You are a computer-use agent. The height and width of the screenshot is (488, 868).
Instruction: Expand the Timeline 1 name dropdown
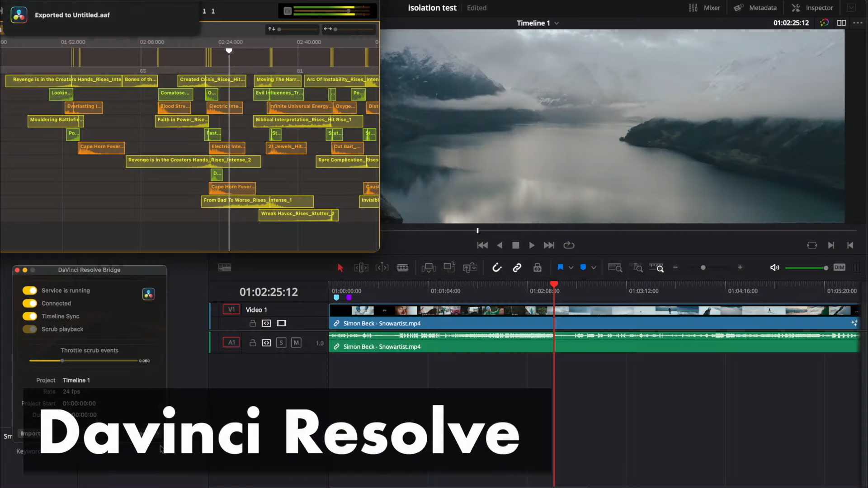pyautogui.click(x=557, y=23)
